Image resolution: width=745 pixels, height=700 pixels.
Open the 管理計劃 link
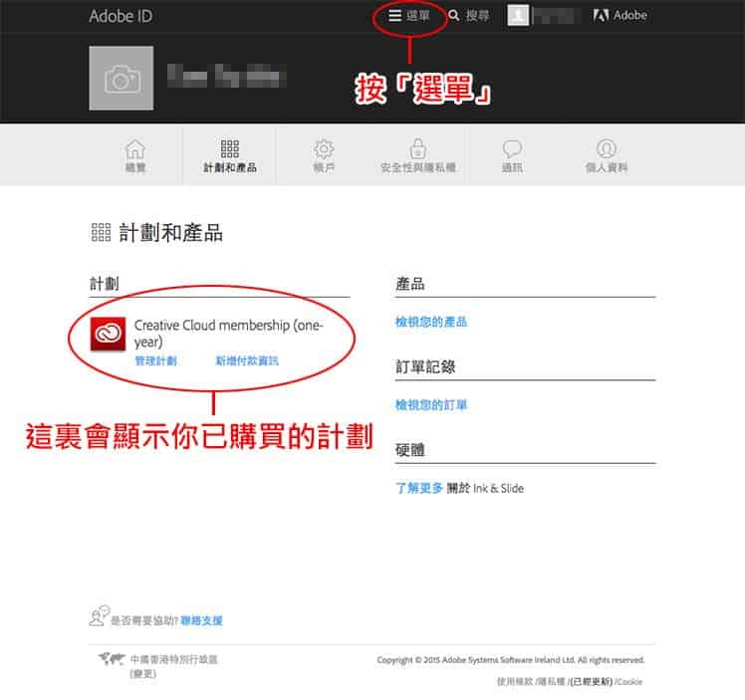click(155, 360)
